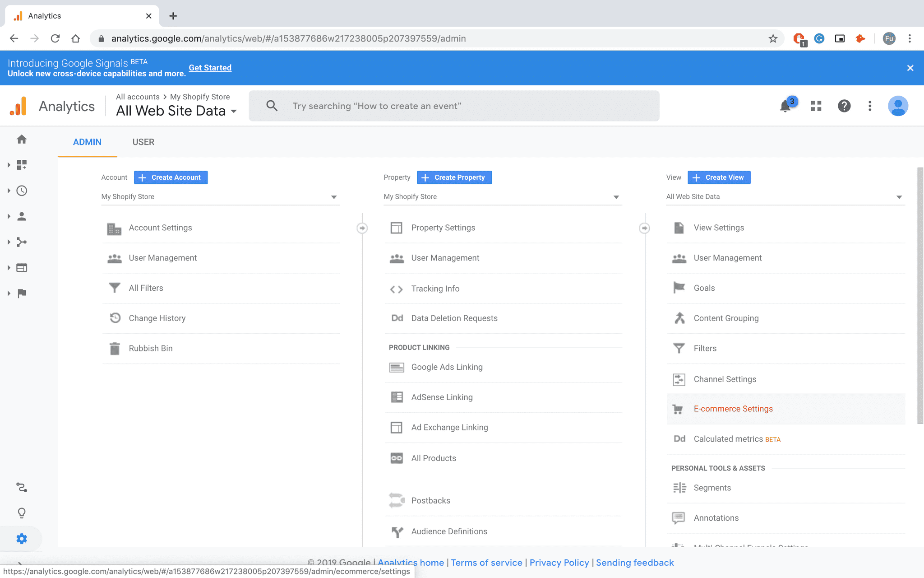Click the Create Property button
924x578 pixels.
454,177
